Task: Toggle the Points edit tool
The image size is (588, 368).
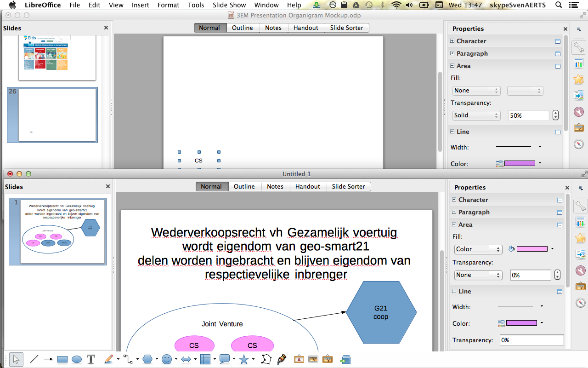Action: pos(267,359)
